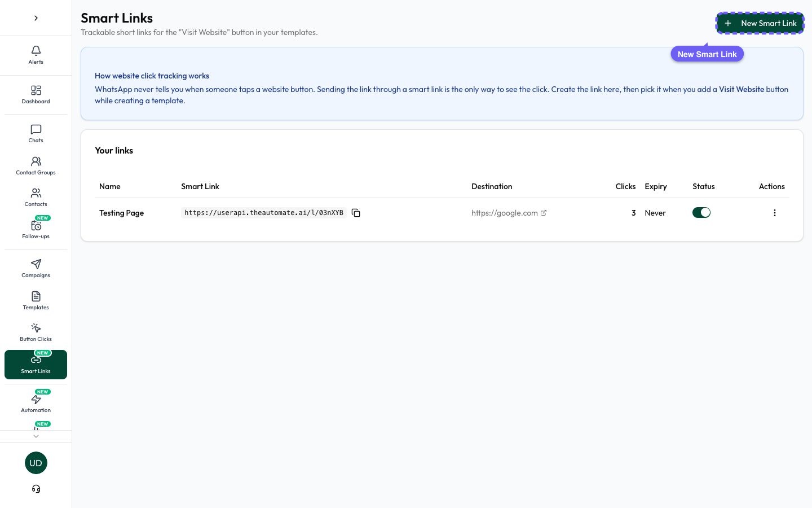812x508 pixels.
Task: Click the New Smart Link button
Action: [x=760, y=23]
